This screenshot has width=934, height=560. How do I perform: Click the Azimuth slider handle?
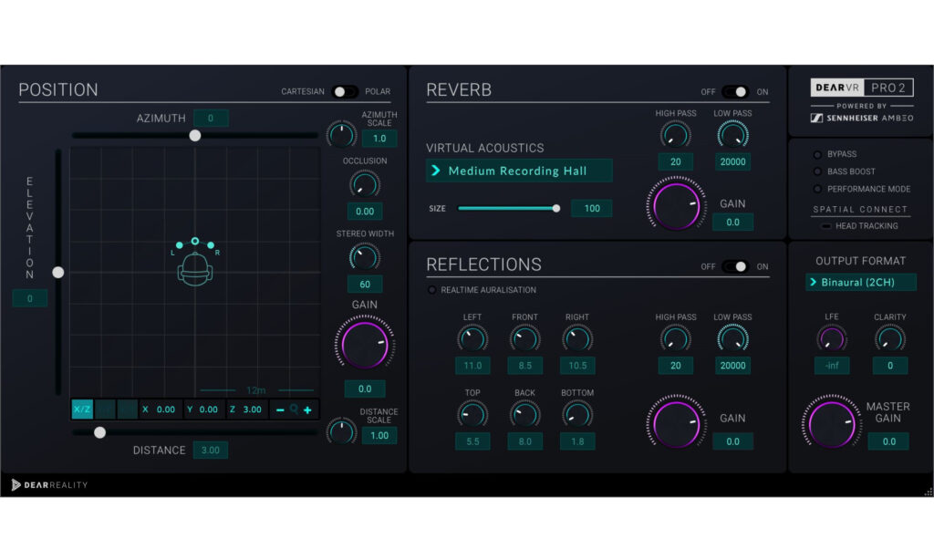point(195,136)
